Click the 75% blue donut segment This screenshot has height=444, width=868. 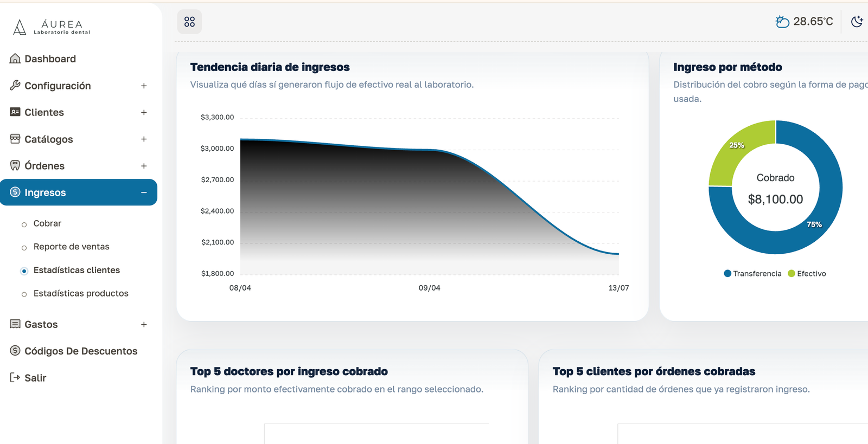[814, 224]
